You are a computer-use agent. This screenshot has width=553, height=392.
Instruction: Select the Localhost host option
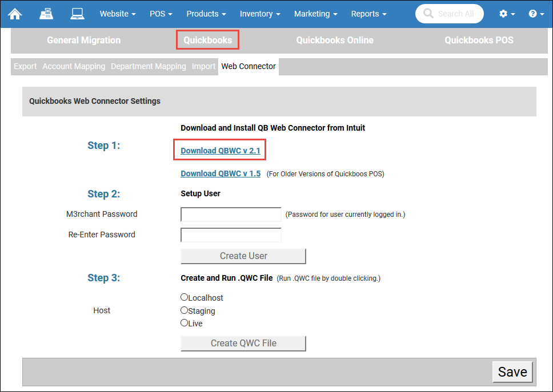click(x=184, y=297)
